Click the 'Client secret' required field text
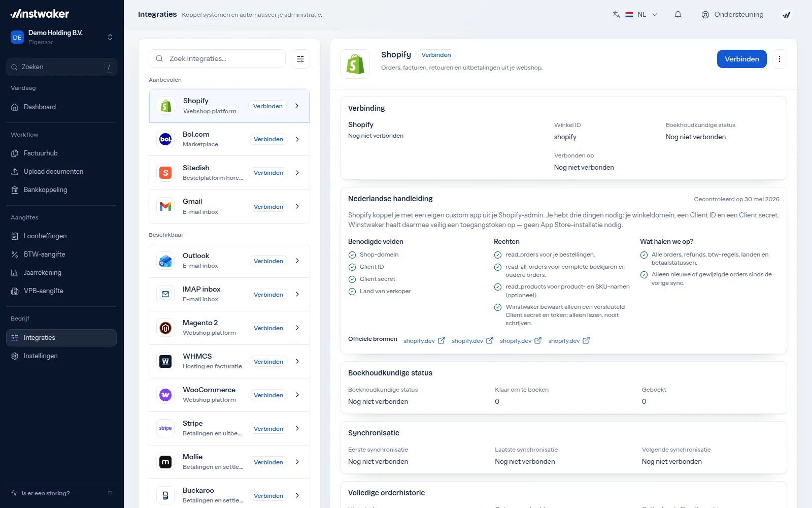Screen dimensions: 812x508 (x=377, y=279)
